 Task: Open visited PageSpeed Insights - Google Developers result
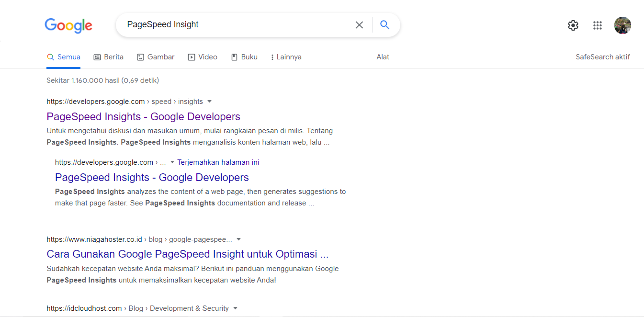144,116
